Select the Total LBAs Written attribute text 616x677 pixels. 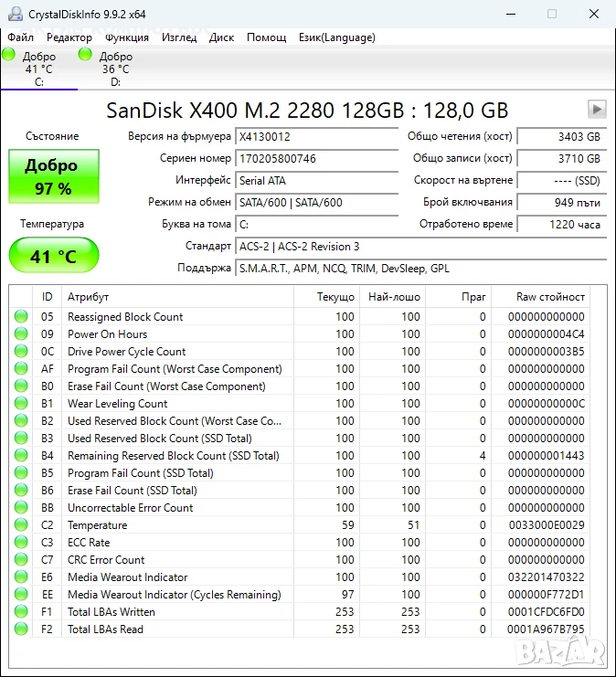(x=112, y=612)
